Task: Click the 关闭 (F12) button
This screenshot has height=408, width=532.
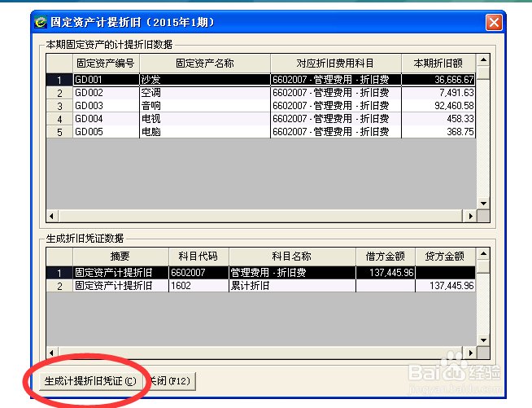Action: point(172,381)
